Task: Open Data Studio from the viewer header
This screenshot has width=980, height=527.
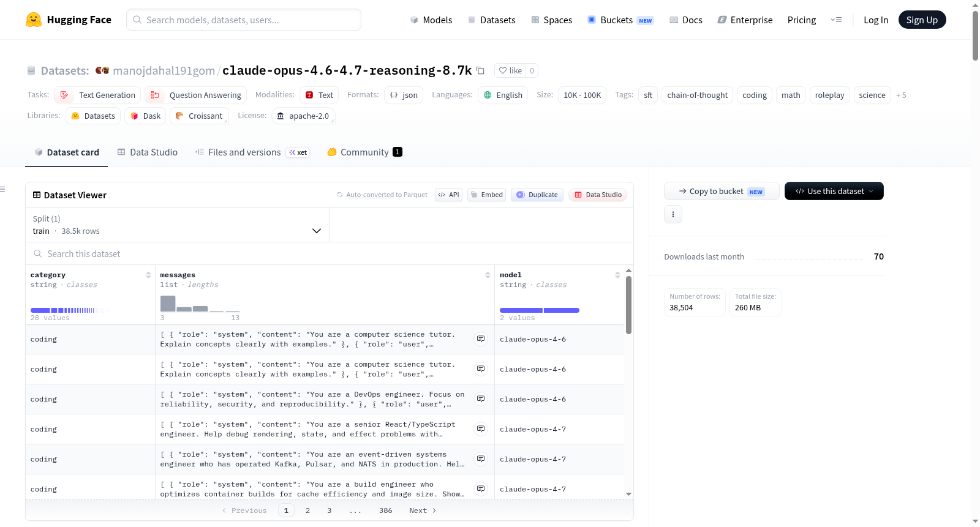Action: (x=598, y=195)
